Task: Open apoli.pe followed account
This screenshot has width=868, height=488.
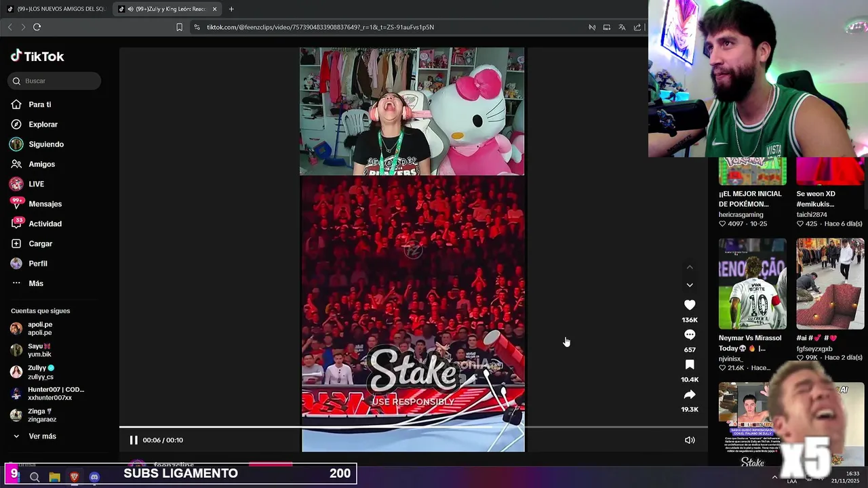Action: coord(39,329)
